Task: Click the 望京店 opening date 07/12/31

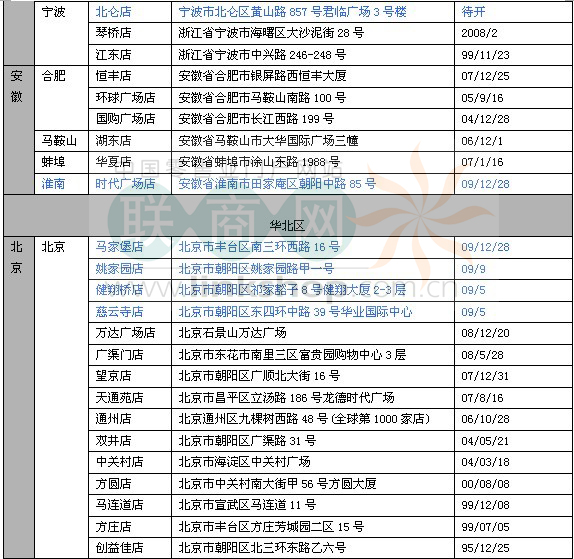Action: 485,376
